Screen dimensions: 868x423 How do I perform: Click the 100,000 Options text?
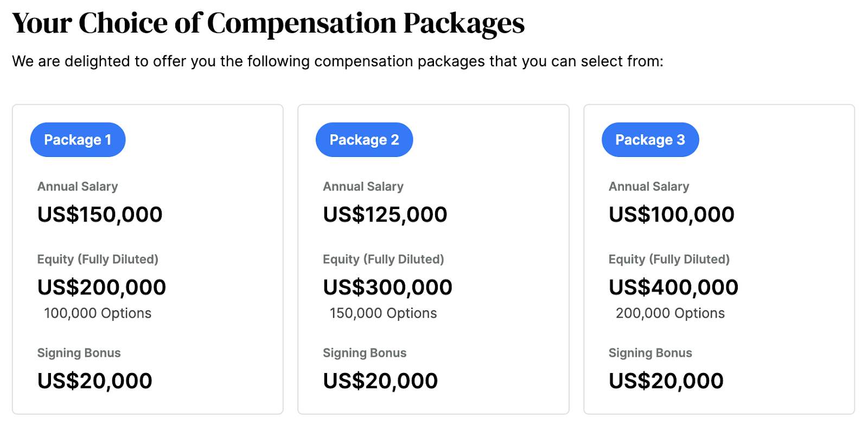pyautogui.click(x=98, y=313)
